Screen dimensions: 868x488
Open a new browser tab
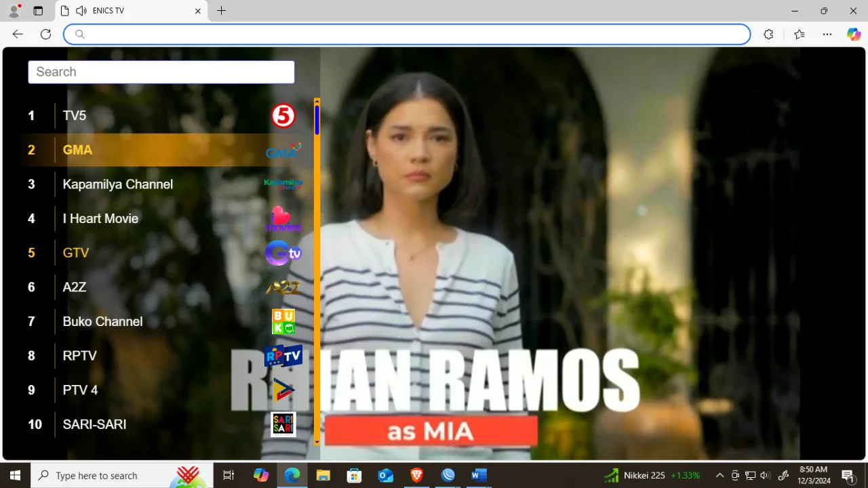point(221,11)
